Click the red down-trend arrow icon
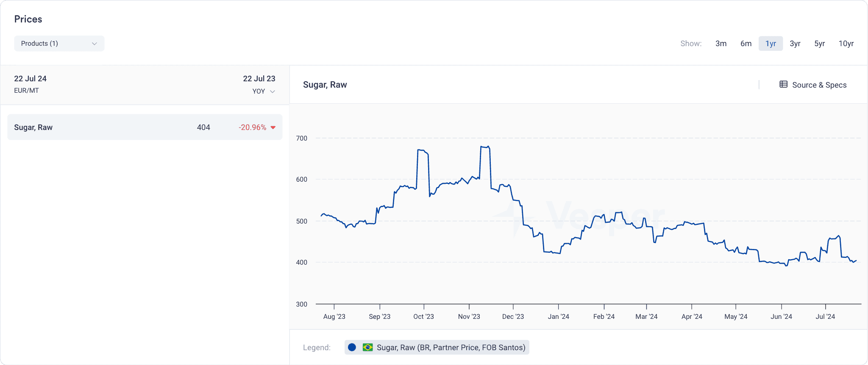 click(x=273, y=127)
